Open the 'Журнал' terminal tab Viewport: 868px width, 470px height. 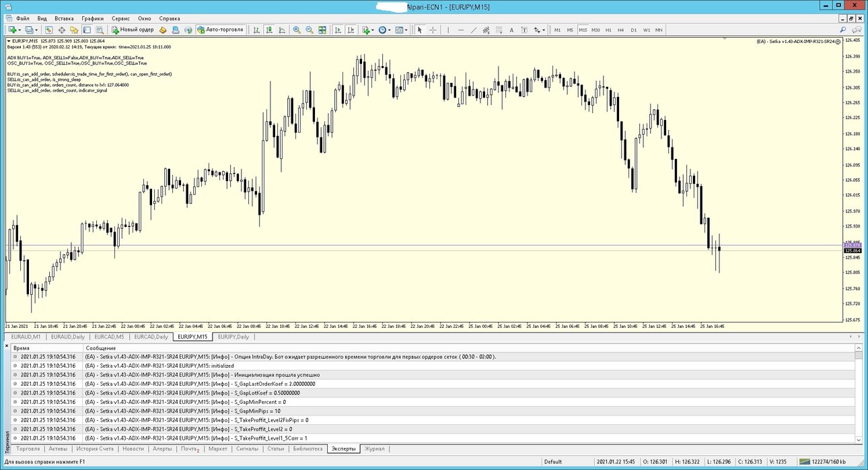click(x=374, y=448)
